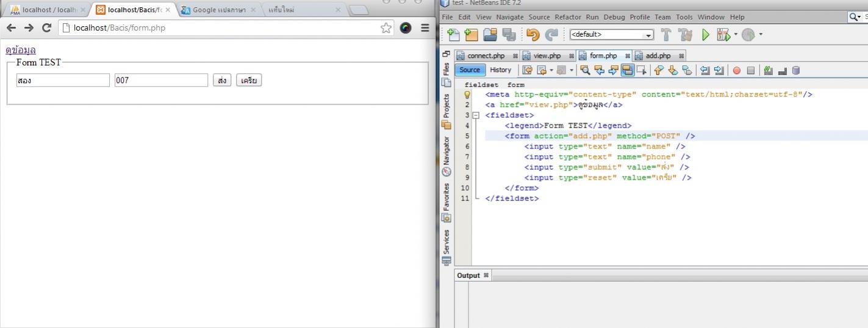Click the Output panel tab
This screenshot has height=328, width=868.
click(473, 275)
